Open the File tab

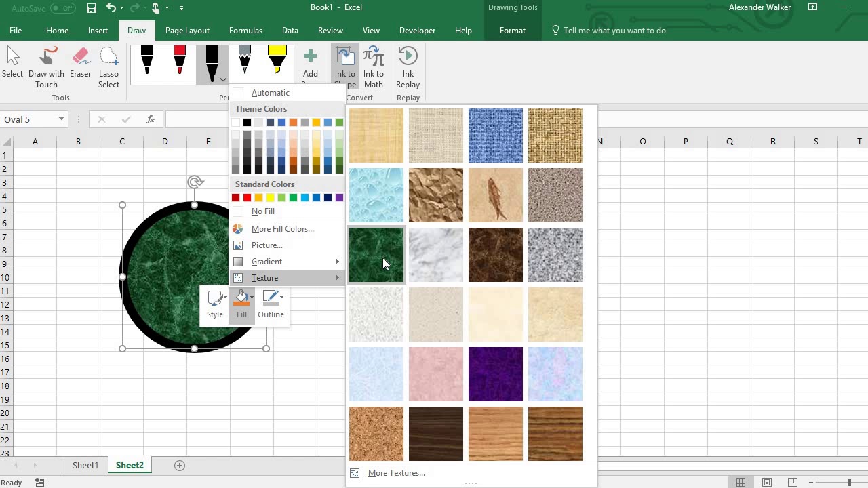point(16,30)
